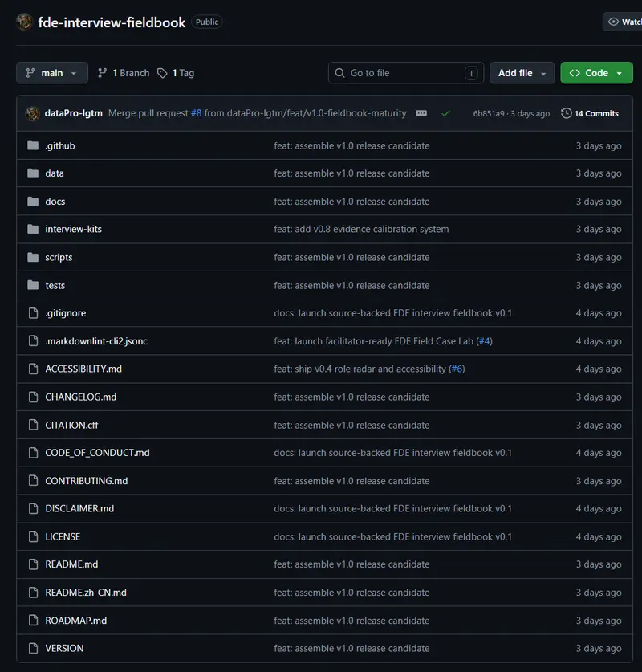The image size is (642, 672).
Task: Click the file icon for .gitignore
Action: (x=33, y=313)
